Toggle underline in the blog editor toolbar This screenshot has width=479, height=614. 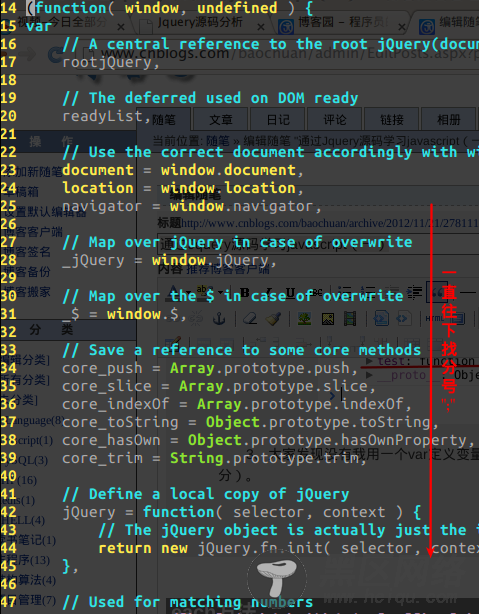tap(290, 293)
